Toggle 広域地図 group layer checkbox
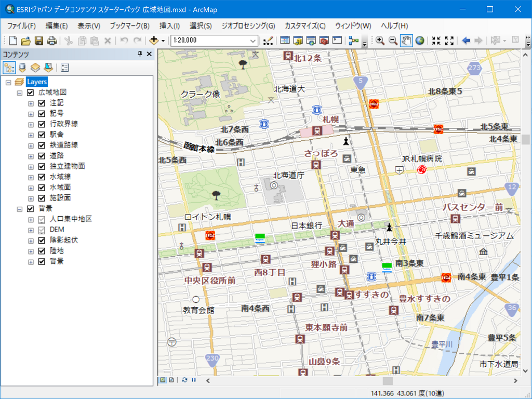 pyautogui.click(x=30, y=92)
